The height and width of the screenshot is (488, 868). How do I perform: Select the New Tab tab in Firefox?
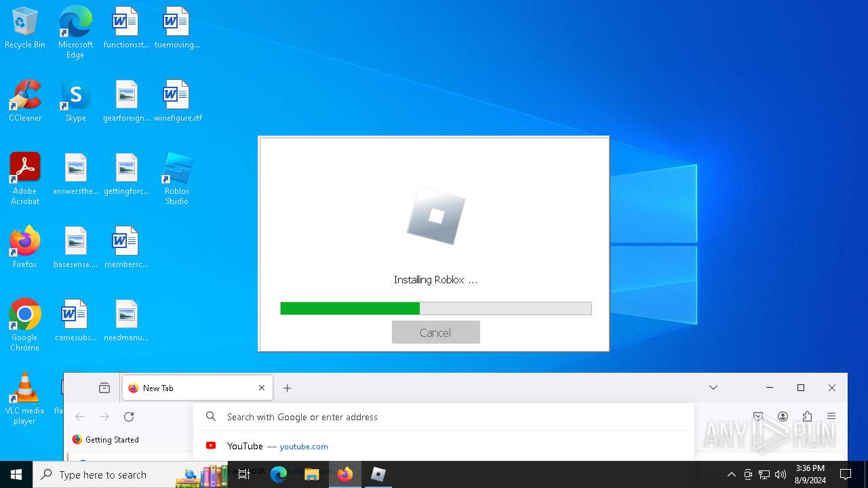(197, 388)
